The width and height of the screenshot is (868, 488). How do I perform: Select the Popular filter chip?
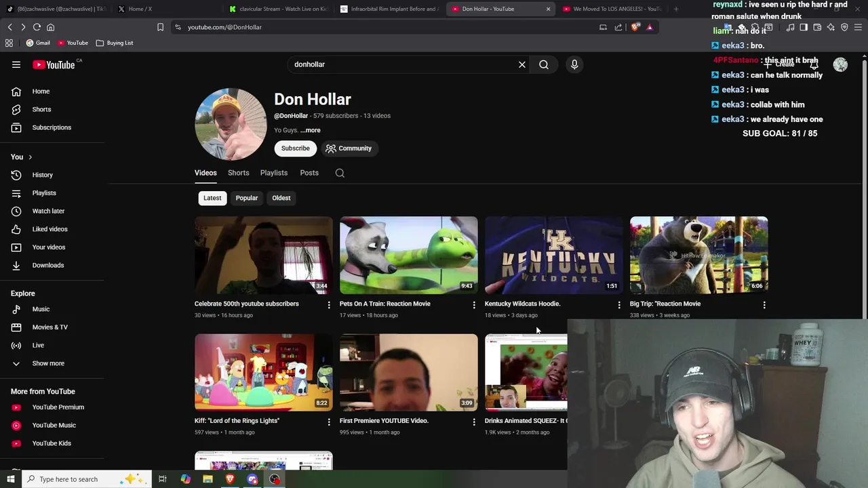click(247, 198)
